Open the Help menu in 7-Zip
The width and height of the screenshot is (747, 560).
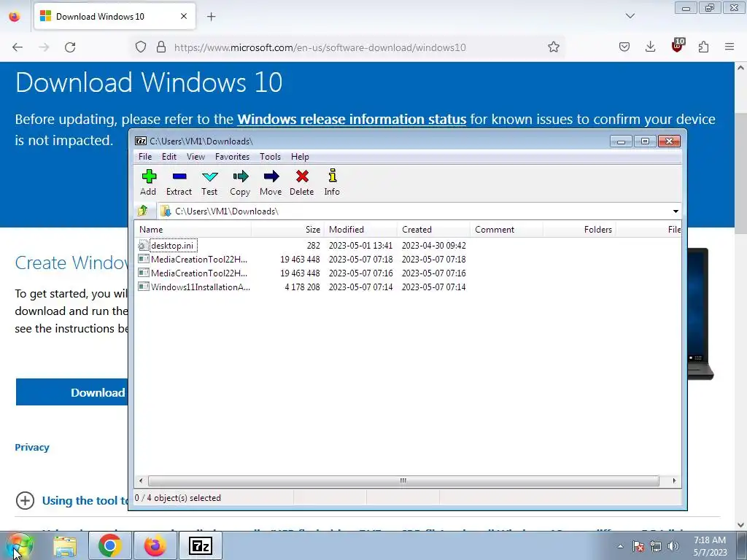[300, 157]
